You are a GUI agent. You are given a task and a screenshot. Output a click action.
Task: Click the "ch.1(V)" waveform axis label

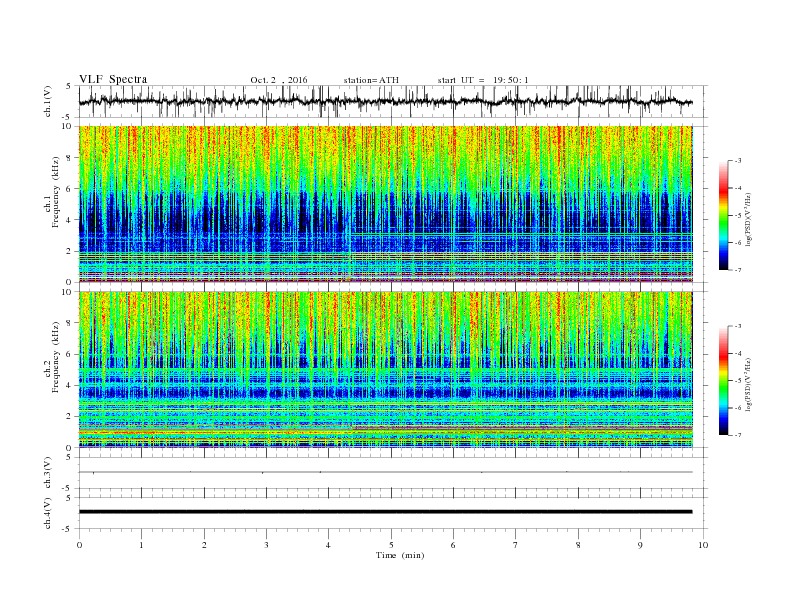pos(48,101)
